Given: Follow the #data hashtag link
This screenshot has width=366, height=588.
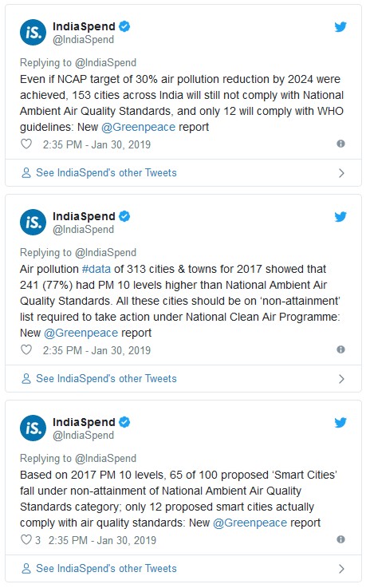Looking at the screenshot, I should pos(96,269).
